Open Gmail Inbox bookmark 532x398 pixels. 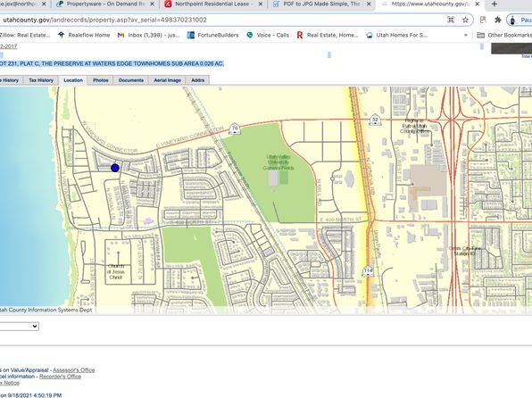[x=148, y=35]
